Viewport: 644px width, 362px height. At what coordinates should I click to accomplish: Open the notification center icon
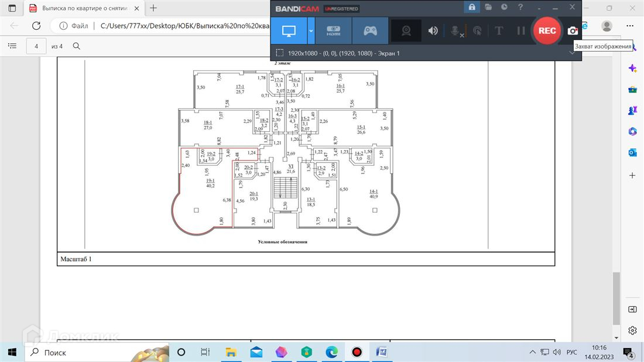tap(628, 353)
